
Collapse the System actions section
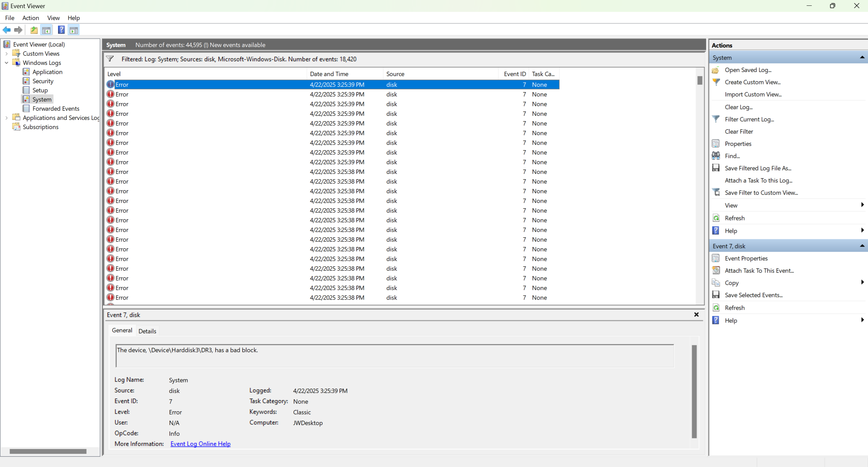862,57
